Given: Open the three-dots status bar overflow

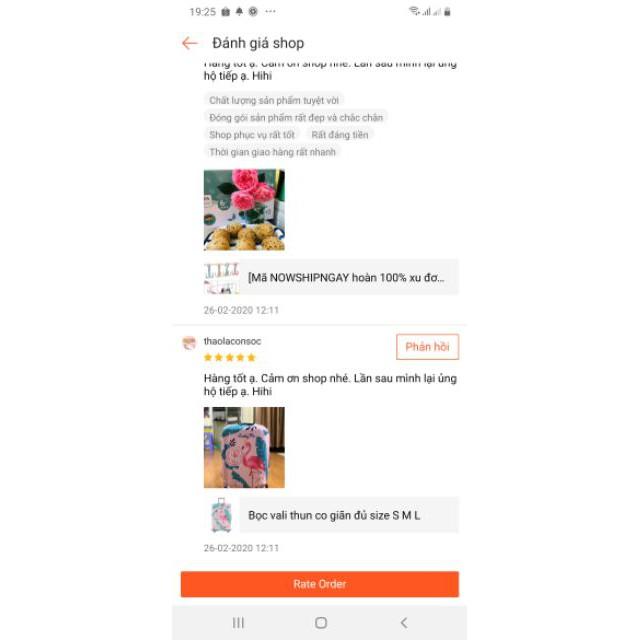Looking at the screenshot, I should click(270, 11).
